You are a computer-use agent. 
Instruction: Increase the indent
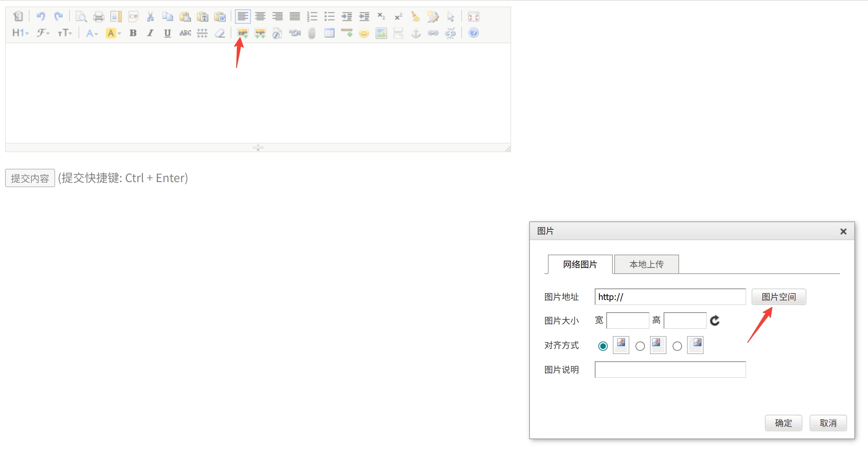[x=347, y=17]
